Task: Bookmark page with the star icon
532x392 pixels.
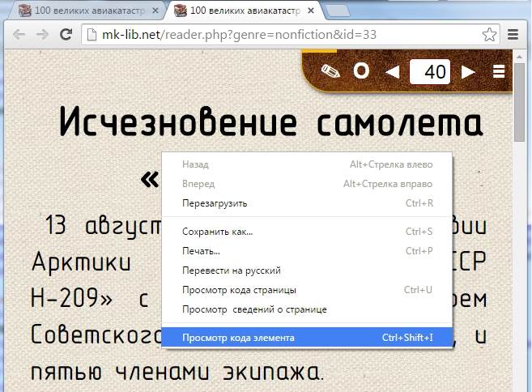Action: coord(489,34)
